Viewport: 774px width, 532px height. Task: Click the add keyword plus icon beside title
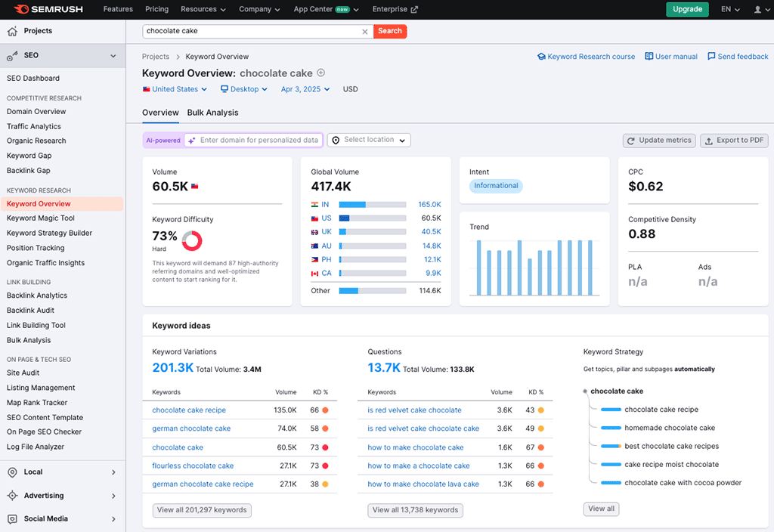click(320, 73)
